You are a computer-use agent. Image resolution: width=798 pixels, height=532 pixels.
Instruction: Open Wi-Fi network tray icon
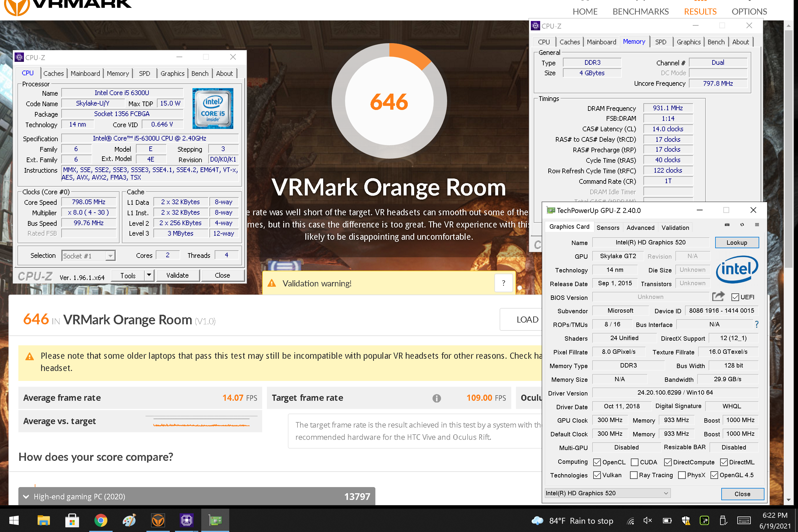pyautogui.click(x=630, y=521)
